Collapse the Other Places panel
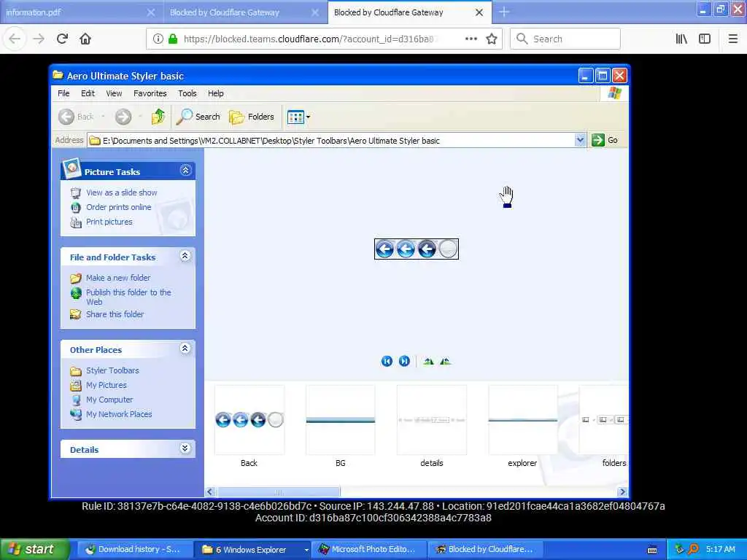 click(185, 349)
